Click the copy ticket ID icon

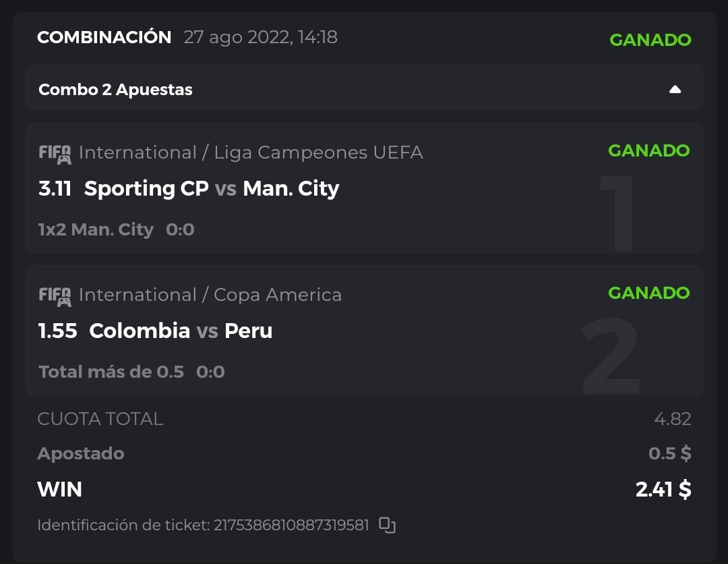(x=387, y=525)
